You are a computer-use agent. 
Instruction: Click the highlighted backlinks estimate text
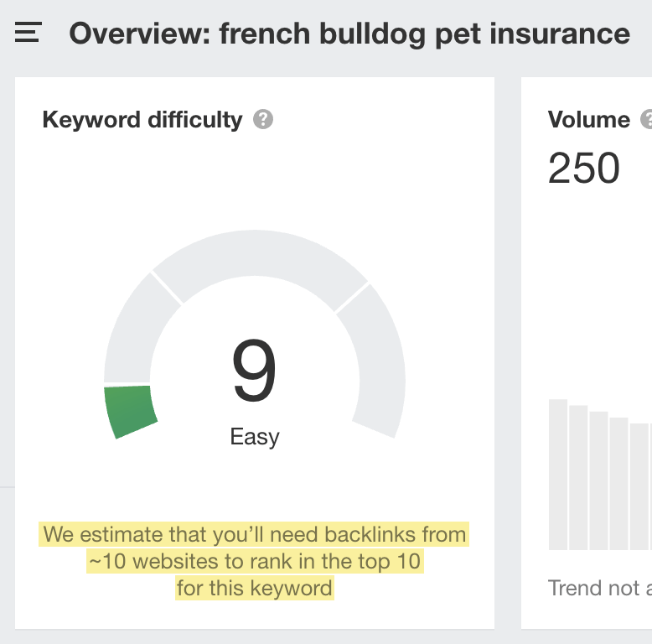click(255, 561)
